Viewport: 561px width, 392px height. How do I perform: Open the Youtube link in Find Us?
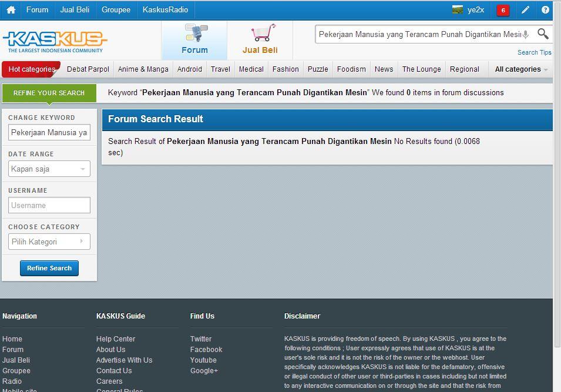(x=203, y=360)
